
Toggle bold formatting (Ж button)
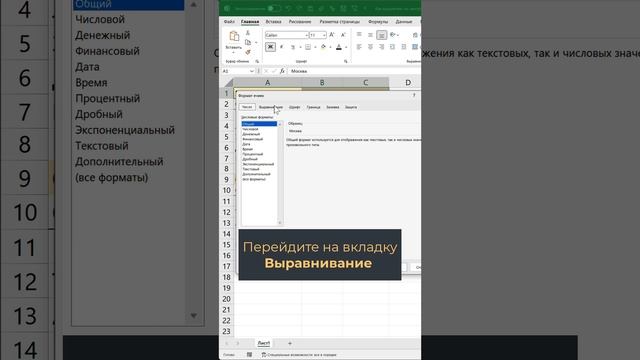coord(270,47)
